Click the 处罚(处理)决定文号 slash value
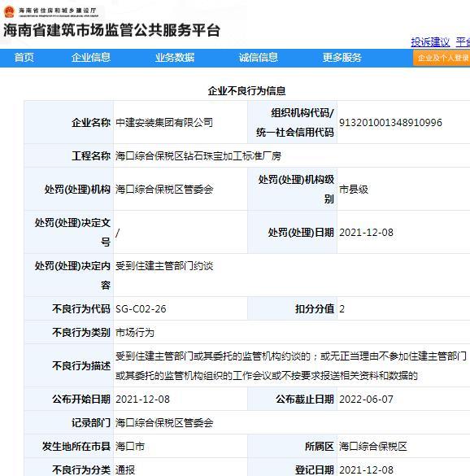The image size is (470, 476). pyautogui.click(x=117, y=233)
